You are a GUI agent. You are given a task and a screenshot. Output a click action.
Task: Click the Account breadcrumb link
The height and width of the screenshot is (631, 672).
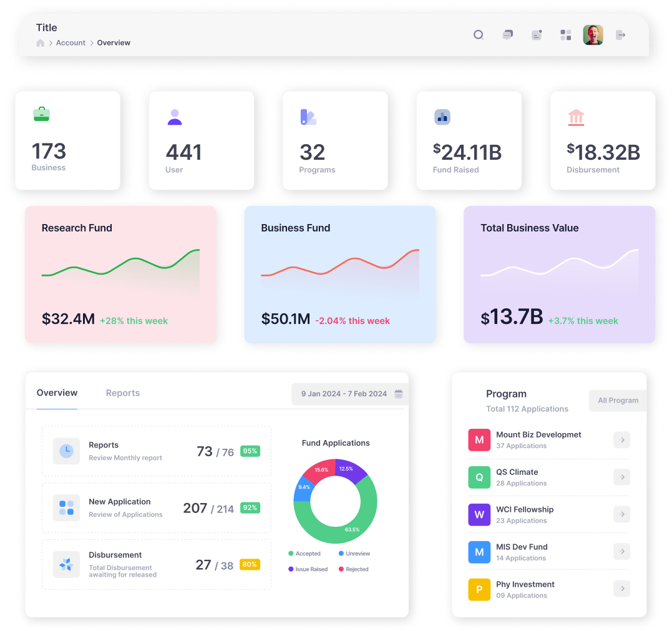[x=71, y=43]
